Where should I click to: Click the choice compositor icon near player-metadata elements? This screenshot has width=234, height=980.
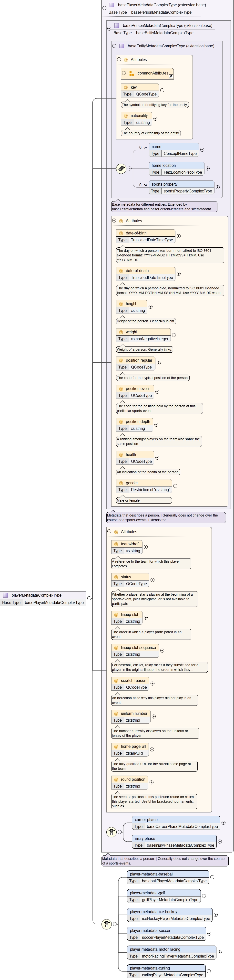point(107,924)
